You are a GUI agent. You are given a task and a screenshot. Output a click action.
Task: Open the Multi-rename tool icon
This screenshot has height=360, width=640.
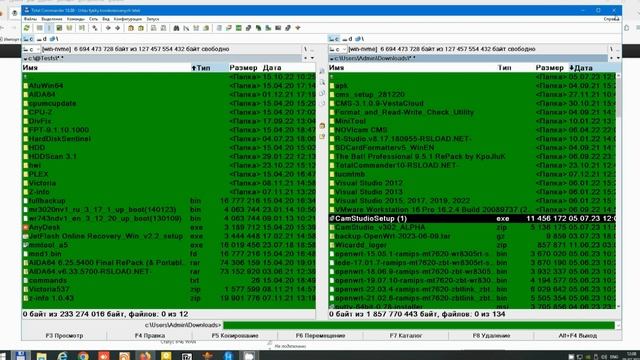tap(186, 28)
